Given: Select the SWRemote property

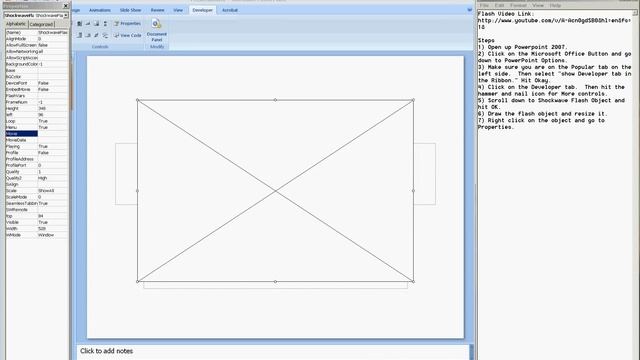Looking at the screenshot, I should coord(37,209).
